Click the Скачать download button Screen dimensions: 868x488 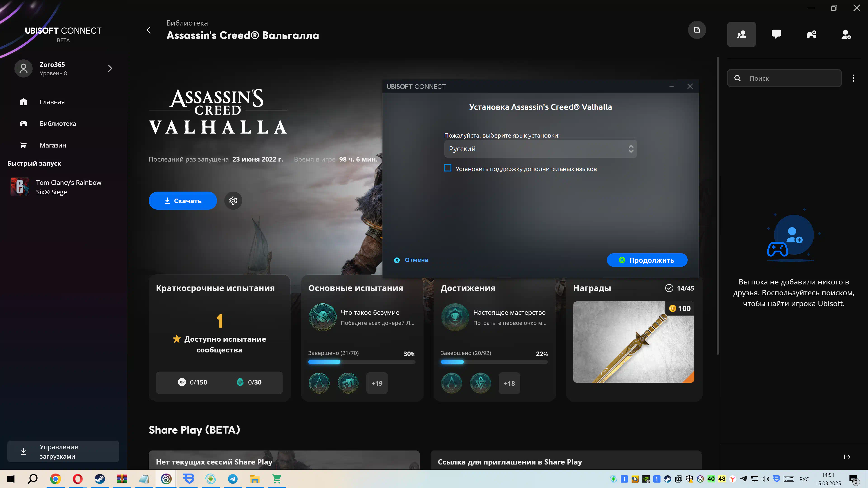[183, 201]
